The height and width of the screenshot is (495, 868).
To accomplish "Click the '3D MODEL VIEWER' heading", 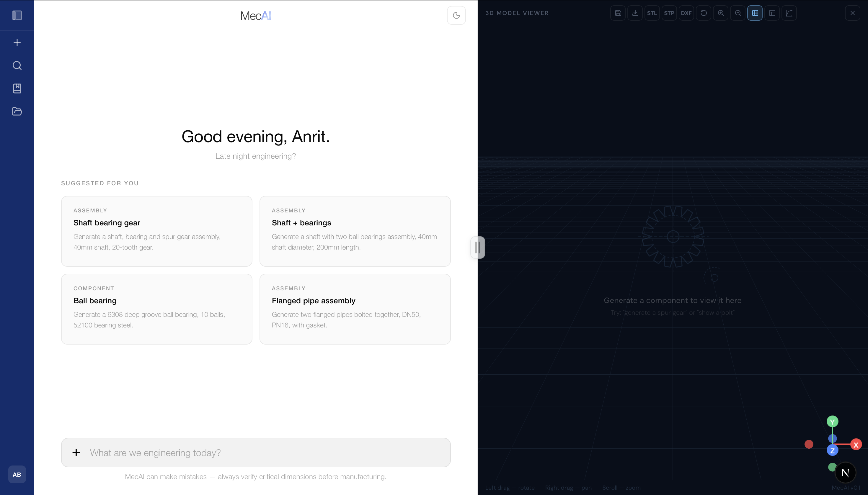I will [517, 13].
